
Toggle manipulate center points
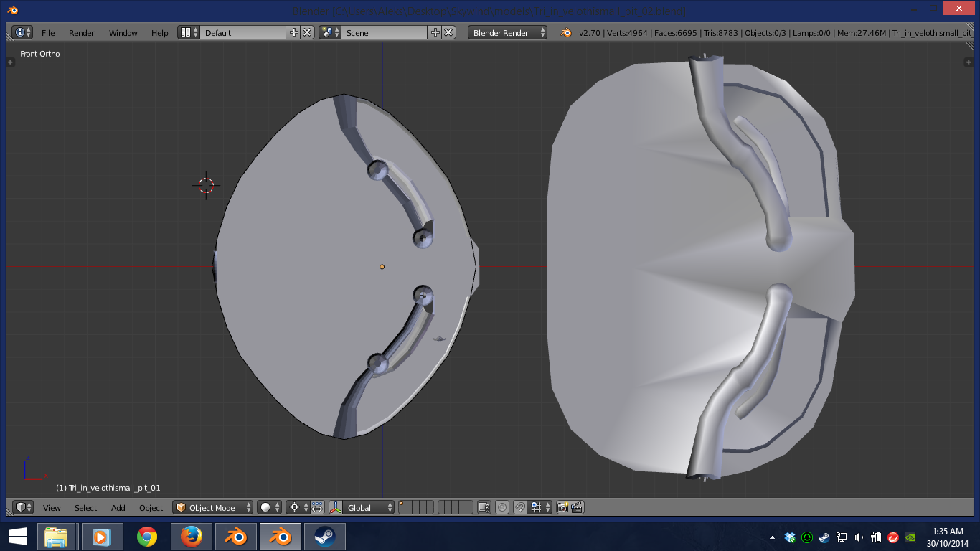[318, 507]
